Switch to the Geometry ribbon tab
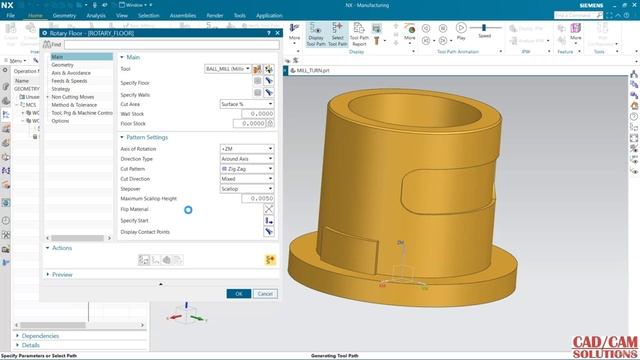The image size is (640, 360). click(x=64, y=16)
